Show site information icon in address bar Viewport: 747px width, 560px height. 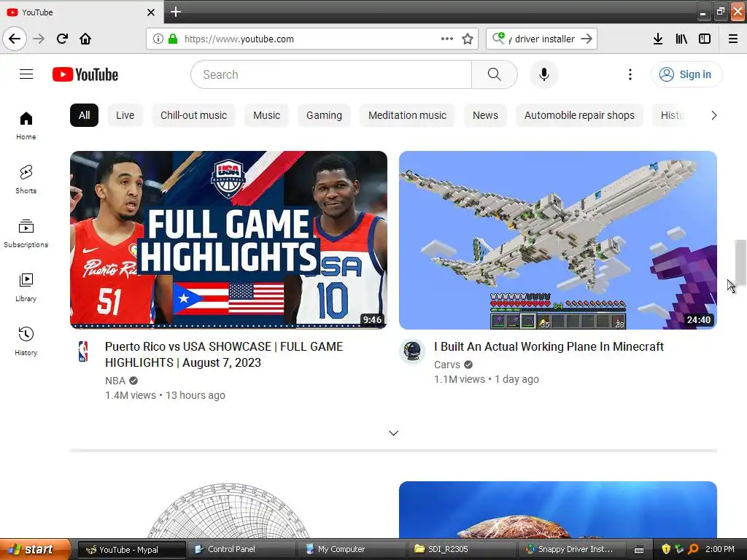pos(158,39)
